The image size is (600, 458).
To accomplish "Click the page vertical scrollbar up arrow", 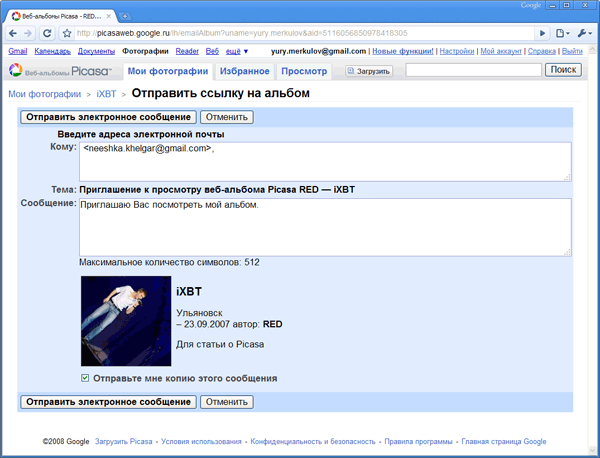I will pos(592,50).
